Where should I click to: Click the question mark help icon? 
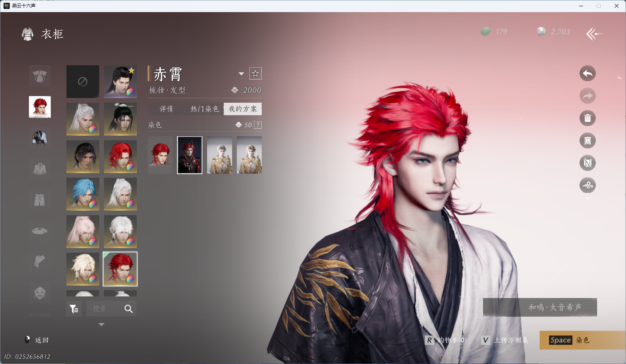258,125
